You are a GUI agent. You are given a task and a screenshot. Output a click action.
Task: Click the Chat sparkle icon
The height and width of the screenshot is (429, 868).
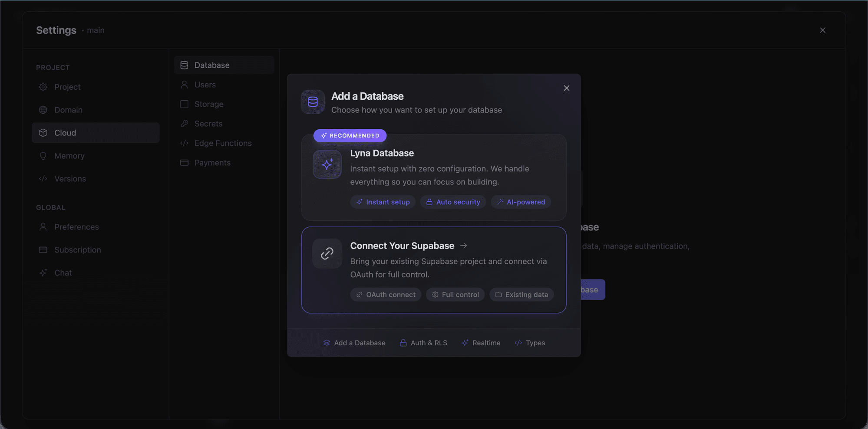(43, 273)
